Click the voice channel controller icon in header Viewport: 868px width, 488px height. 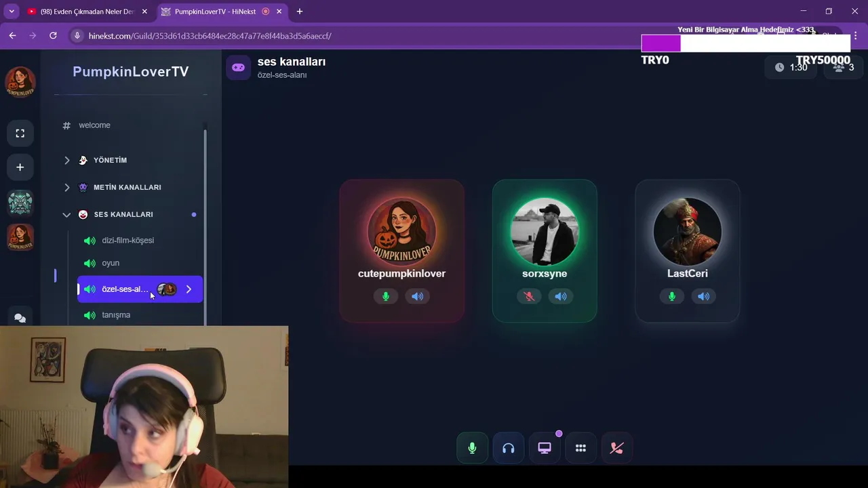pyautogui.click(x=239, y=68)
